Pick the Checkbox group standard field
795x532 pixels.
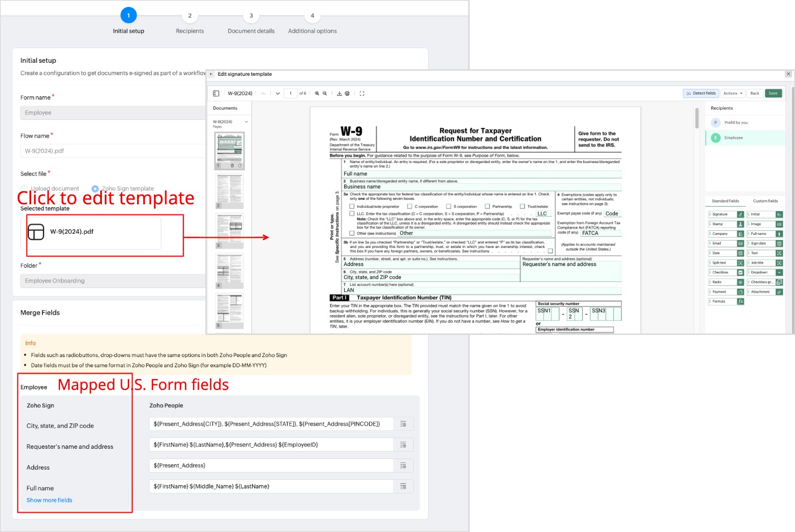[765, 282]
